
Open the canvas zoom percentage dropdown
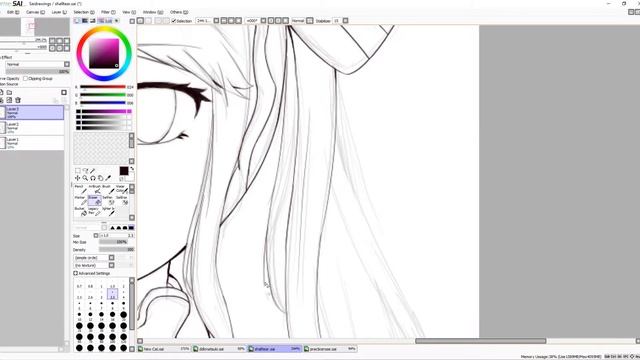[216, 20]
